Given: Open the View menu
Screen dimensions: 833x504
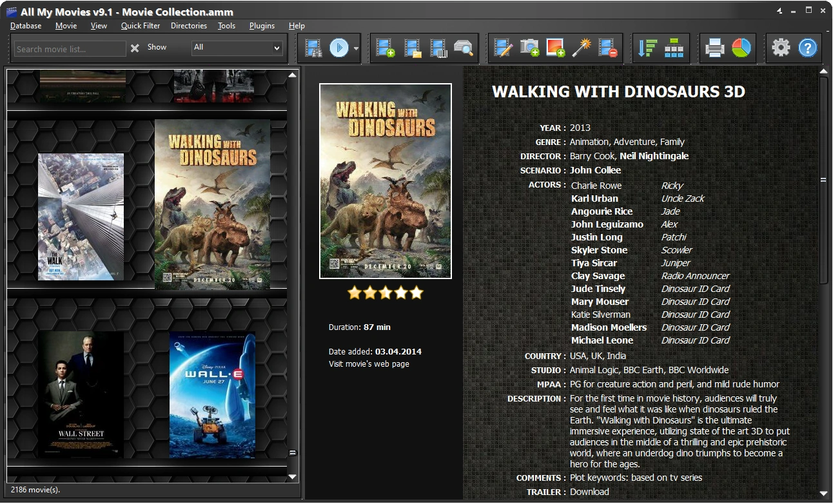Looking at the screenshot, I should coord(99,26).
